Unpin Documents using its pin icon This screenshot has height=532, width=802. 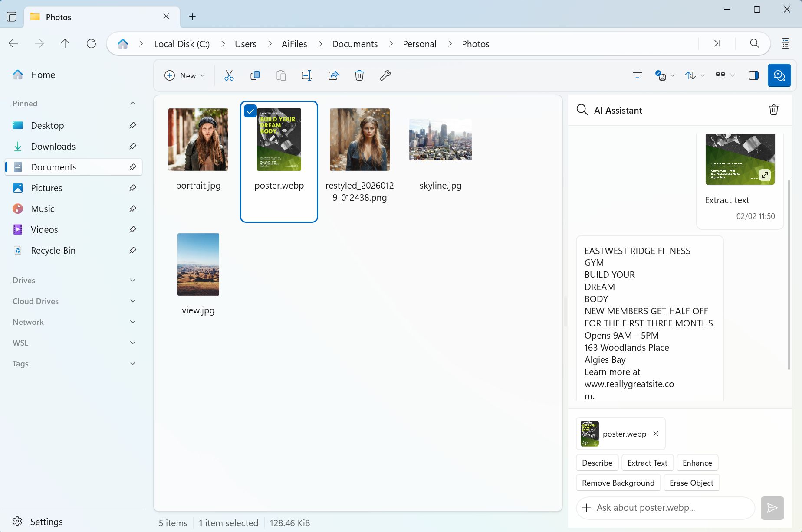click(x=132, y=166)
